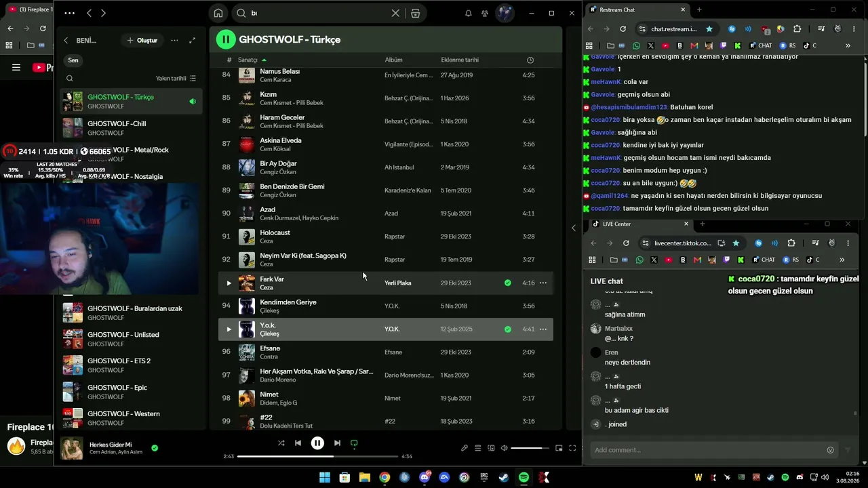The height and width of the screenshot is (488, 868).
Task: Toggle liked check for Fark Var
Action: pos(507,283)
